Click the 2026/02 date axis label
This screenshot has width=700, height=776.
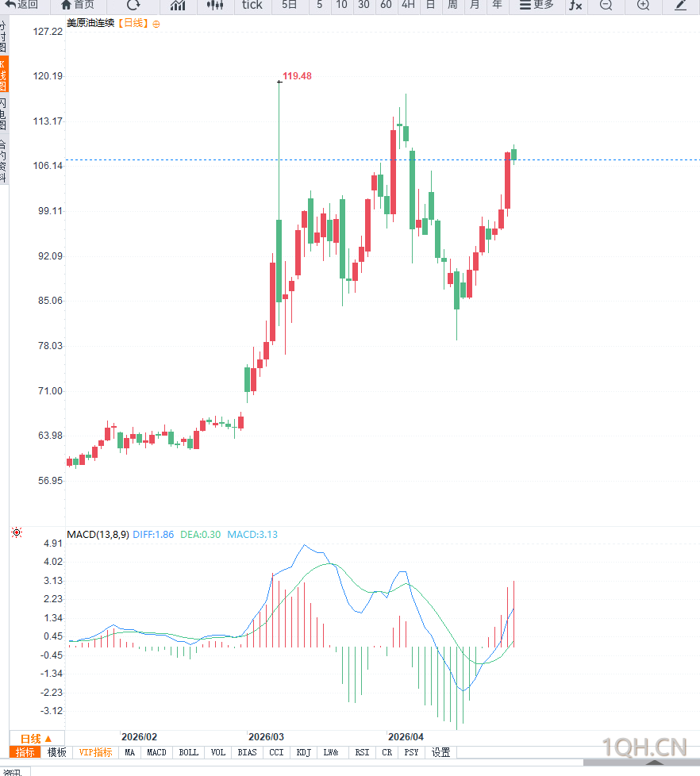point(139,737)
